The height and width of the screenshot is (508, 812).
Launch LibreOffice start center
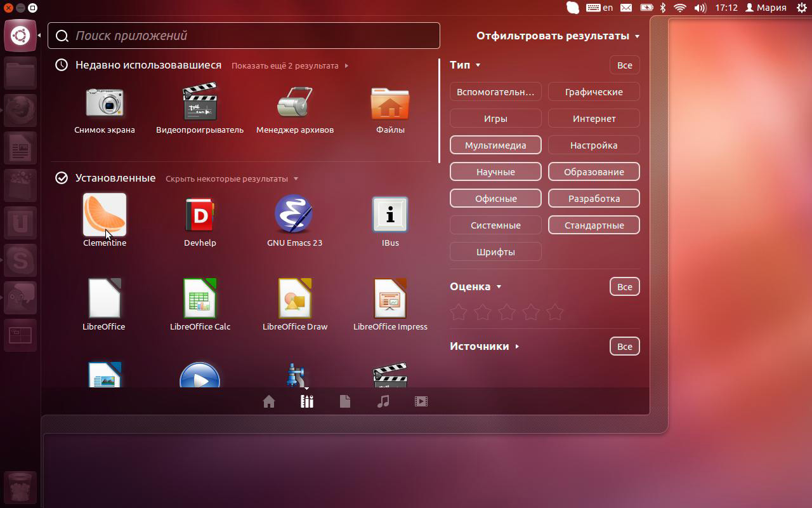pyautogui.click(x=105, y=305)
